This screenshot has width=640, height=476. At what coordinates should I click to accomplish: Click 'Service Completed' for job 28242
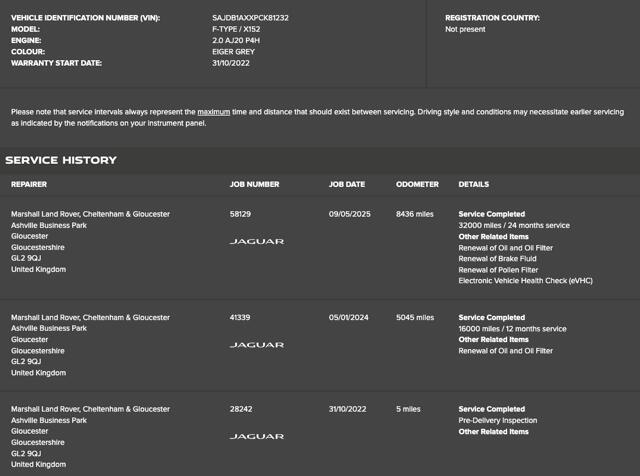[x=491, y=409]
